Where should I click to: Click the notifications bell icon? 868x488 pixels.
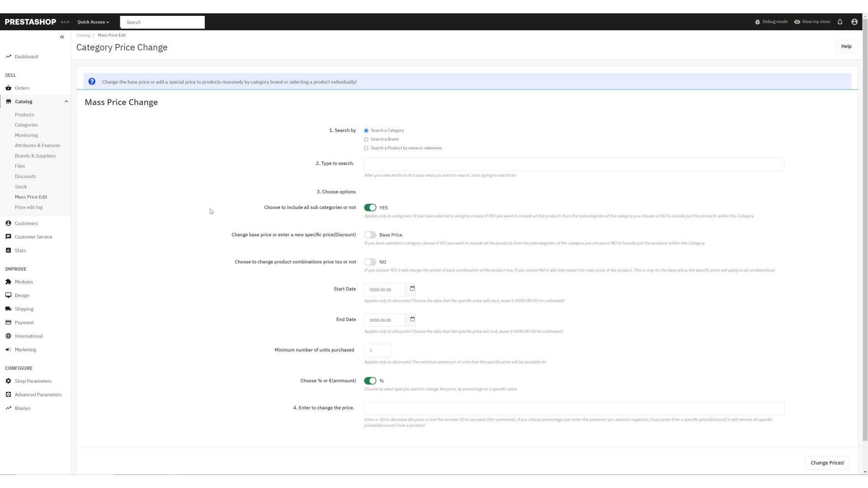(840, 22)
